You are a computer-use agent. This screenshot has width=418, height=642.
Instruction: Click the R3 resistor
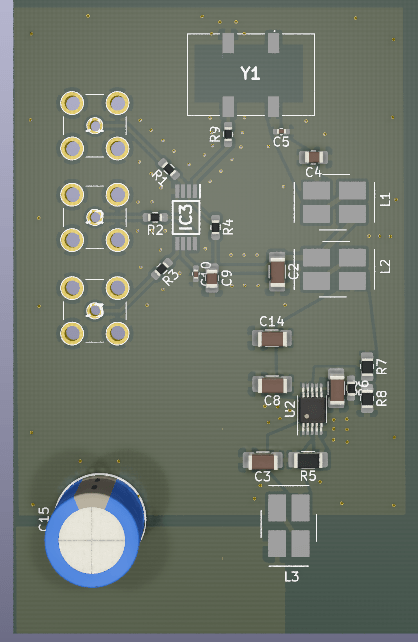point(162,269)
